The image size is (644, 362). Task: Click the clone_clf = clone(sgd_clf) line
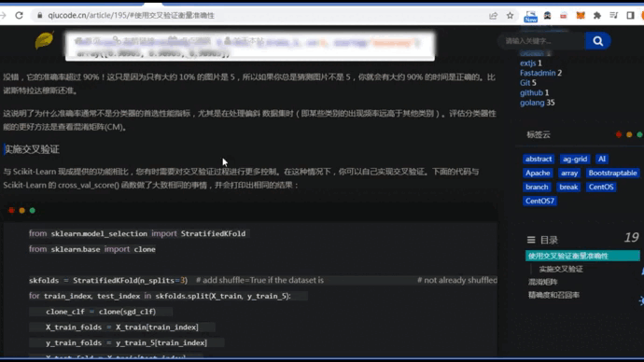click(101, 312)
